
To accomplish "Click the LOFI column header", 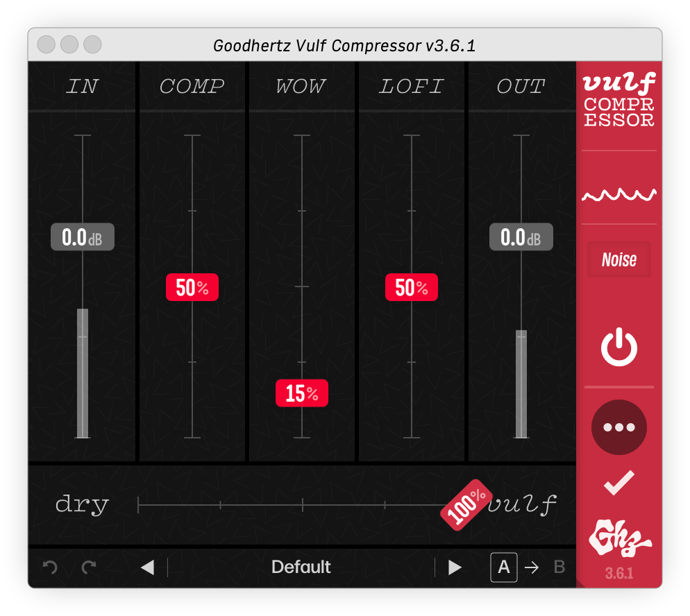I will 412,86.
